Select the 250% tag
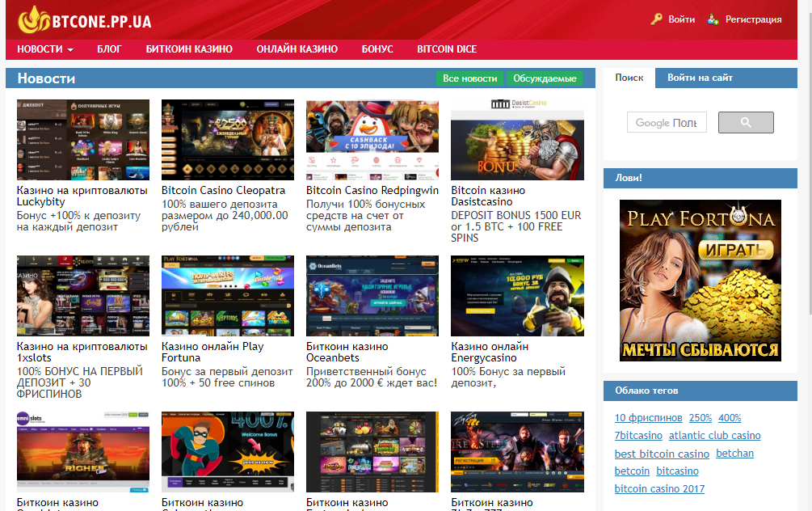 tap(701, 418)
